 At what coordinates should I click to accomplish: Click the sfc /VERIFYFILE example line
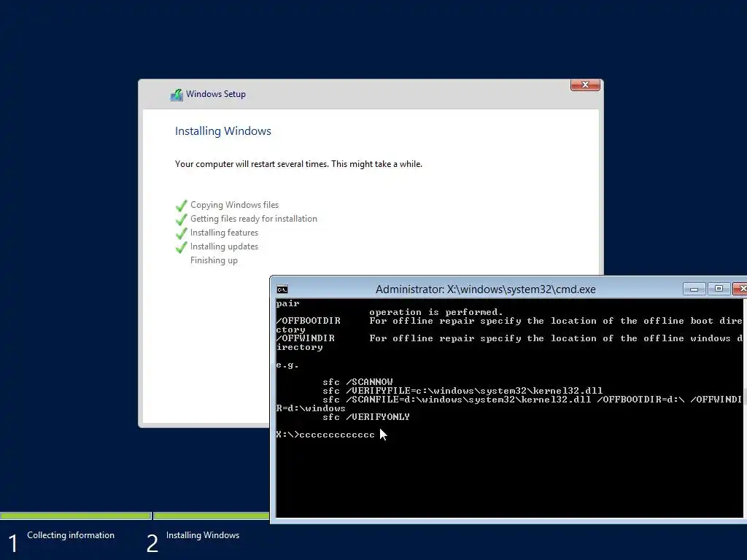(x=462, y=391)
